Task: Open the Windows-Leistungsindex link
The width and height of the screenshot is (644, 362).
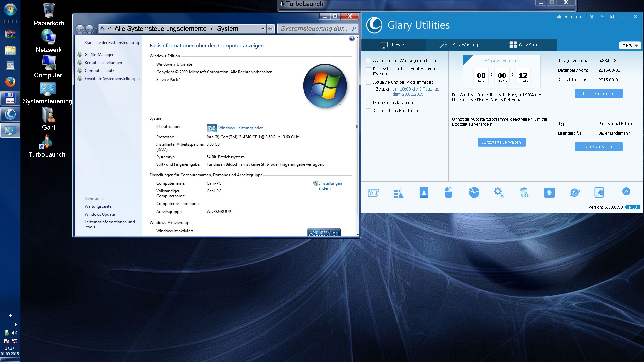Action: 240,128
